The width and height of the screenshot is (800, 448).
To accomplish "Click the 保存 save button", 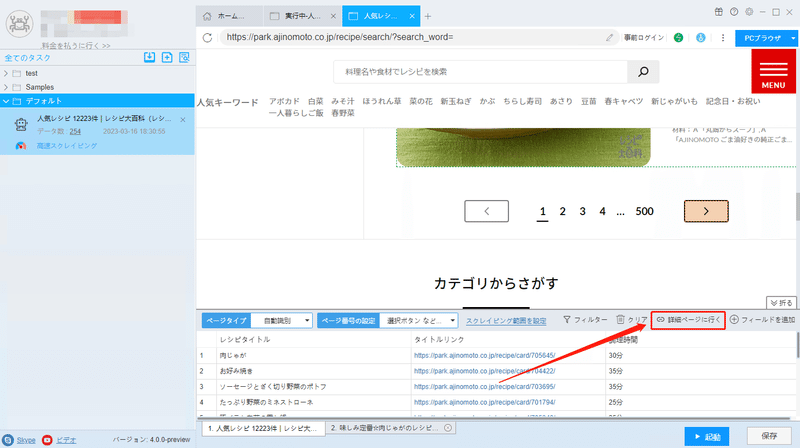I will (x=769, y=436).
